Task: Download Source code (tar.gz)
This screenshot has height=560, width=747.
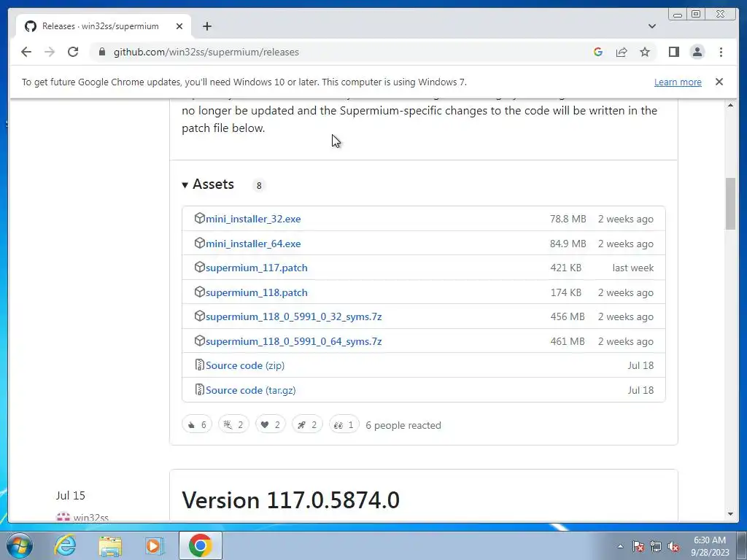Action: 251,391
